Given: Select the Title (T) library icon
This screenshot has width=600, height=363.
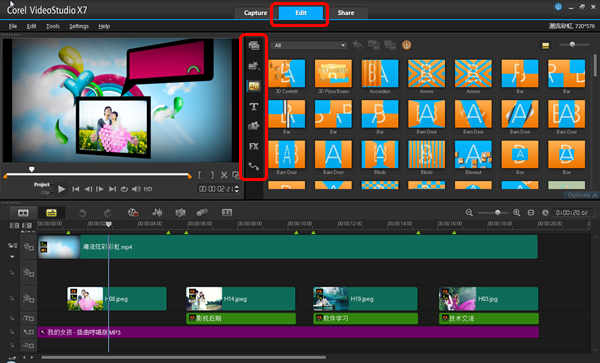Looking at the screenshot, I should (254, 106).
